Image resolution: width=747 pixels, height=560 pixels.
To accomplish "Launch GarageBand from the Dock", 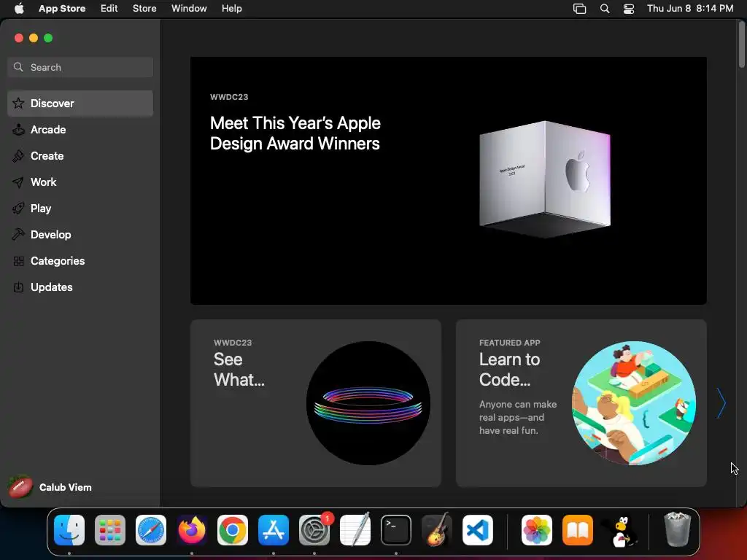I will click(x=437, y=529).
